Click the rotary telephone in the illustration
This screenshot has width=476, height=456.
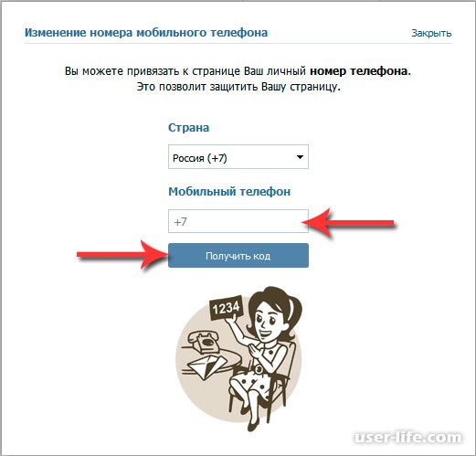tap(204, 342)
